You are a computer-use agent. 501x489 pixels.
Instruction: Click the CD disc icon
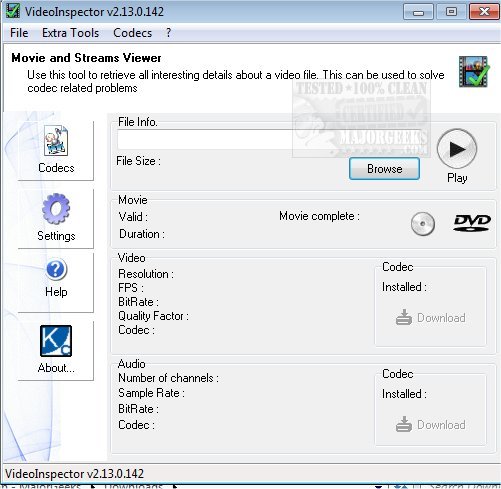click(x=423, y=224)
